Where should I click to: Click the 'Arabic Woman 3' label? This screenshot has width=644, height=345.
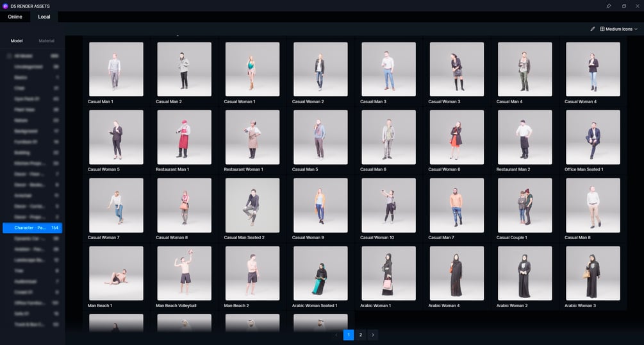580,306
